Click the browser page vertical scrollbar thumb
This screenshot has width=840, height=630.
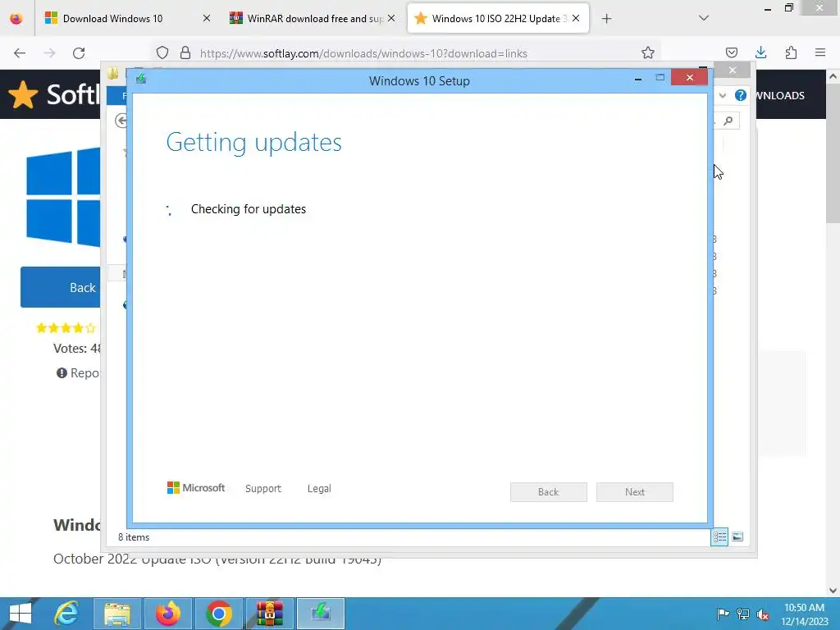[x=833, y=153]
